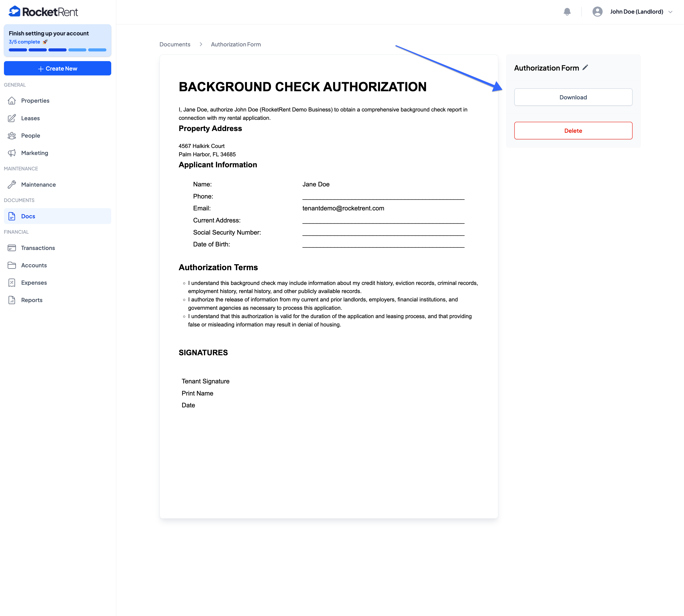Click the Marketing megaphone icon
Screen dimensions: 684x616
click(12, 153)
